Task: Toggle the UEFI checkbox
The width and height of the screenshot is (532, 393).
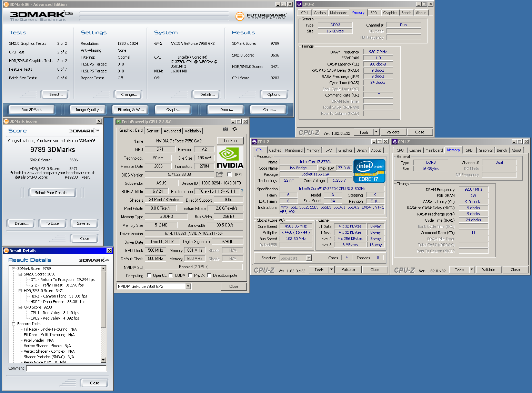Action: (229, 175)
